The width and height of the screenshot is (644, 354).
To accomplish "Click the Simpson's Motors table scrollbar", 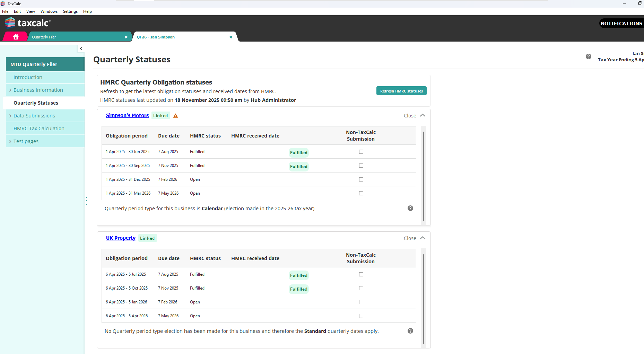I will point(424,176).
